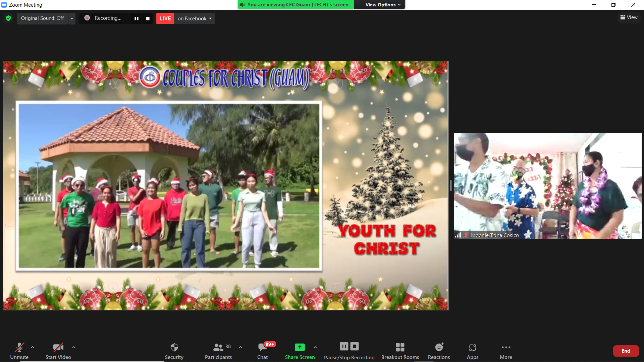The height and width of the screenshot is (362, 644).
Task: Click the viewing CFC Guam (TECH)'s screen banner
Action: point(296,5)
